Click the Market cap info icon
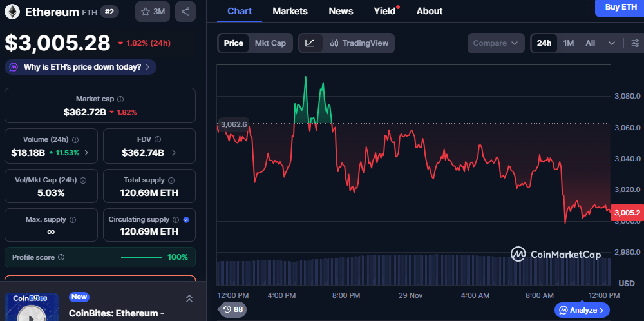 [120, 99]
